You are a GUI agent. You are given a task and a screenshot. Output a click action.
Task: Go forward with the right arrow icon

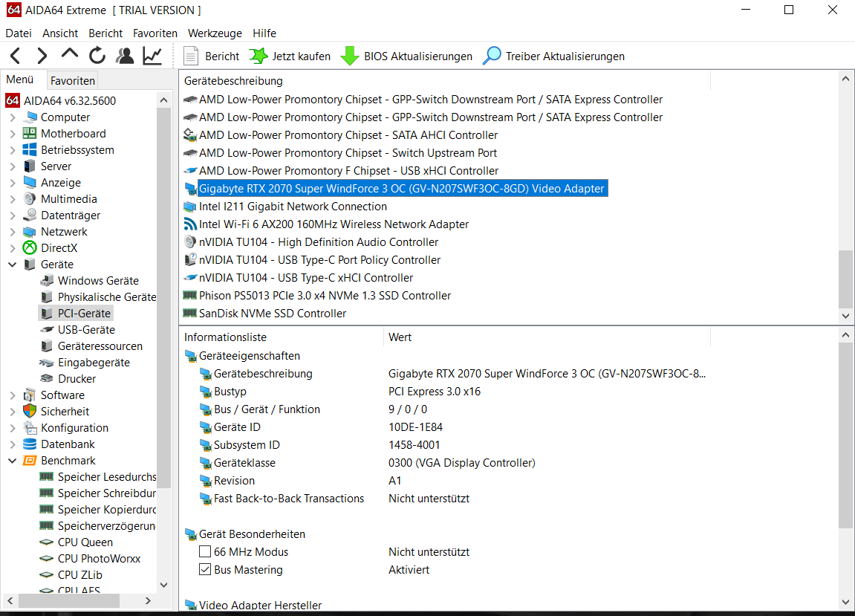[42, 56]
